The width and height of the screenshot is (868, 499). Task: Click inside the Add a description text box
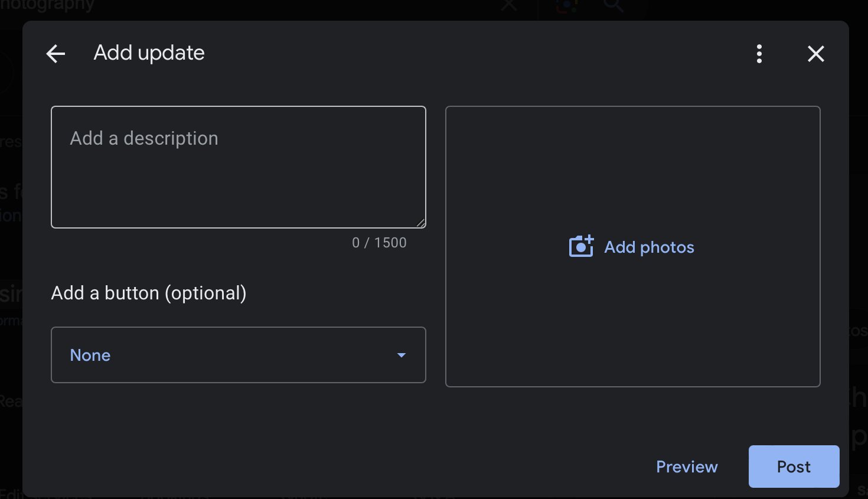pos(239,167)
